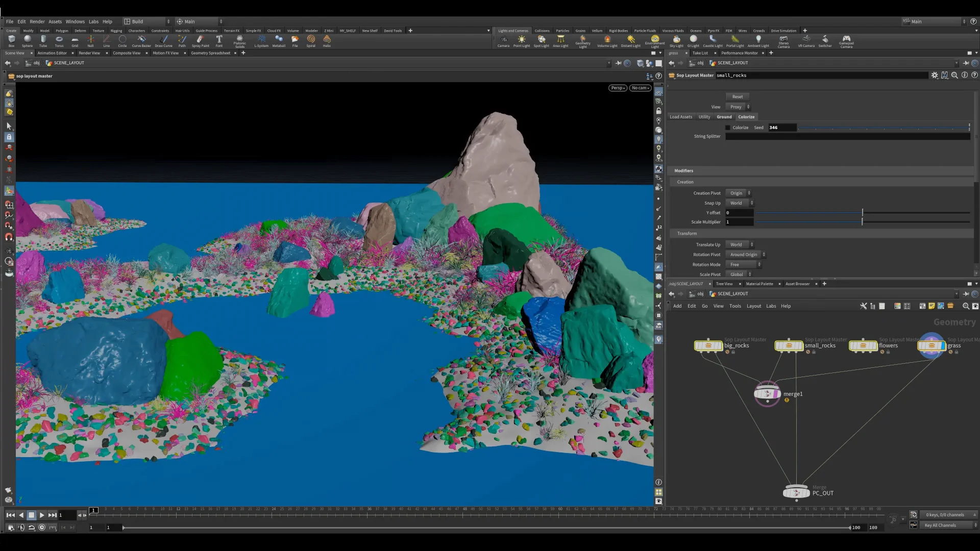Add an Environment Light from the shelf
Viewport: 980px width, 551px height.
pyautogui.click(x=654, y=41)
